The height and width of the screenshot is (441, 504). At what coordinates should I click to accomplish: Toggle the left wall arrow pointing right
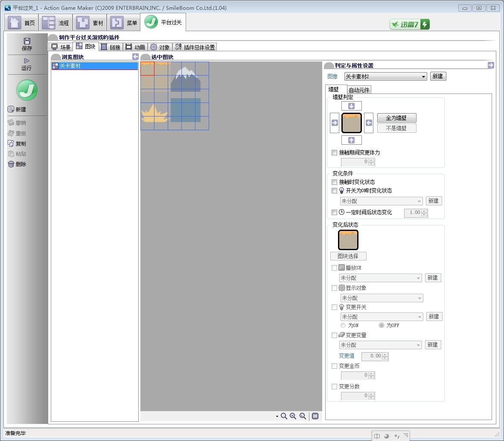(335, 123)
